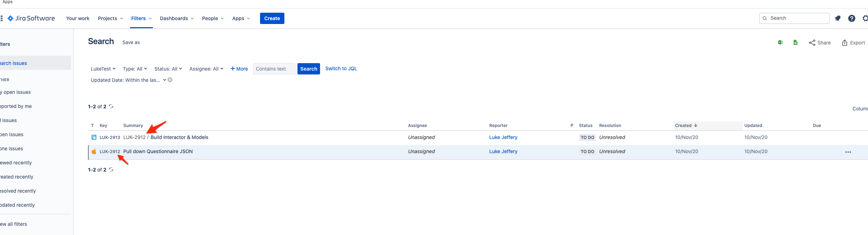Open issue key LUK-2912 in second row

pos(110,151)
